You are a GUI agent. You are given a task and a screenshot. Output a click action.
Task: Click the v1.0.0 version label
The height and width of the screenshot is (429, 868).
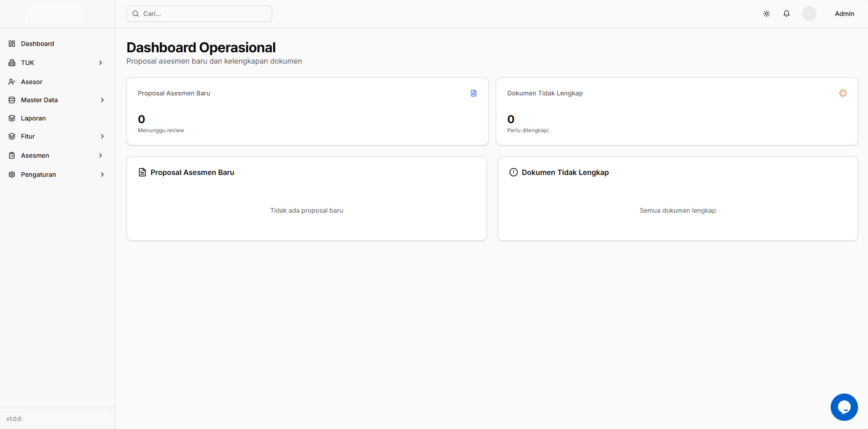click(x=14, y=419)
